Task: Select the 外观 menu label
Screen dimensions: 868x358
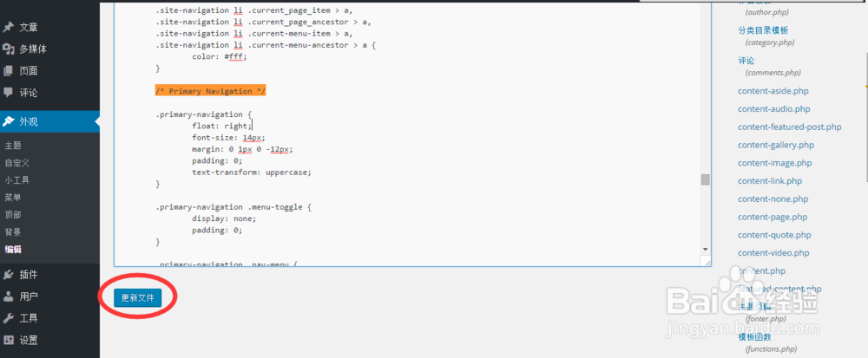Action: coord(29,121)
